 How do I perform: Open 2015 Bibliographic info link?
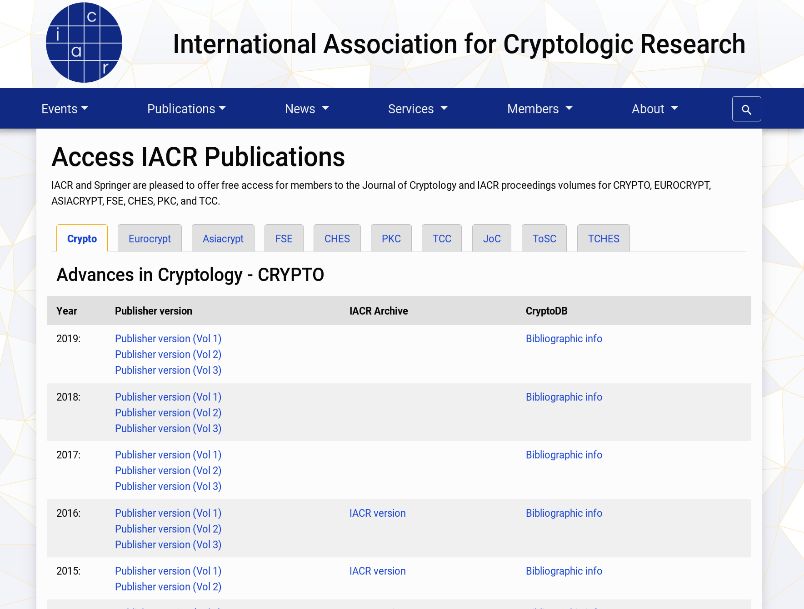[564, 571]
